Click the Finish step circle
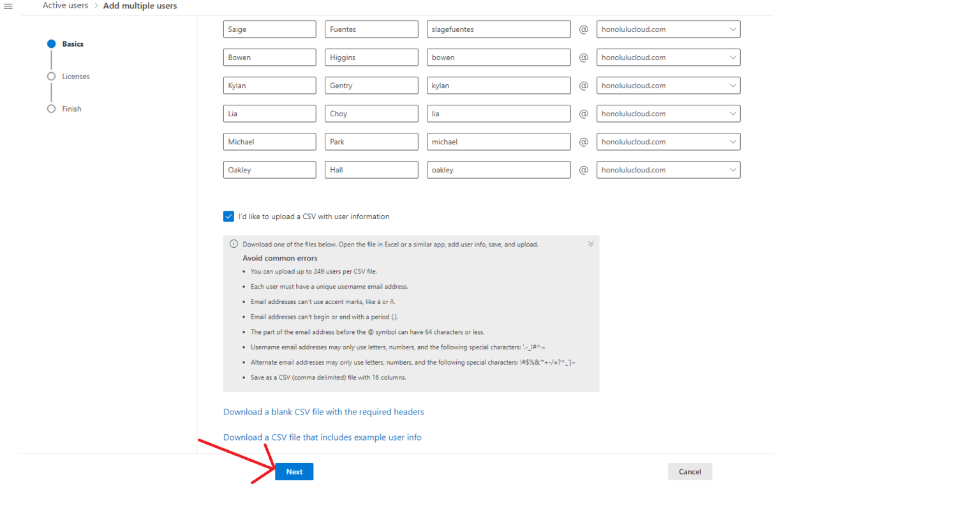Viewport: 980px width, 523px height. coord(51,109)
